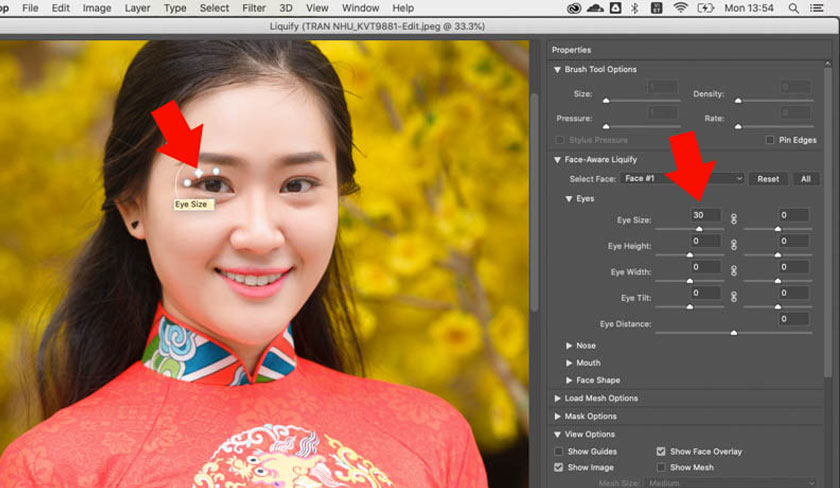Open the File menu
This screenshot has width=840, height=488.
(x=30, y=8)
